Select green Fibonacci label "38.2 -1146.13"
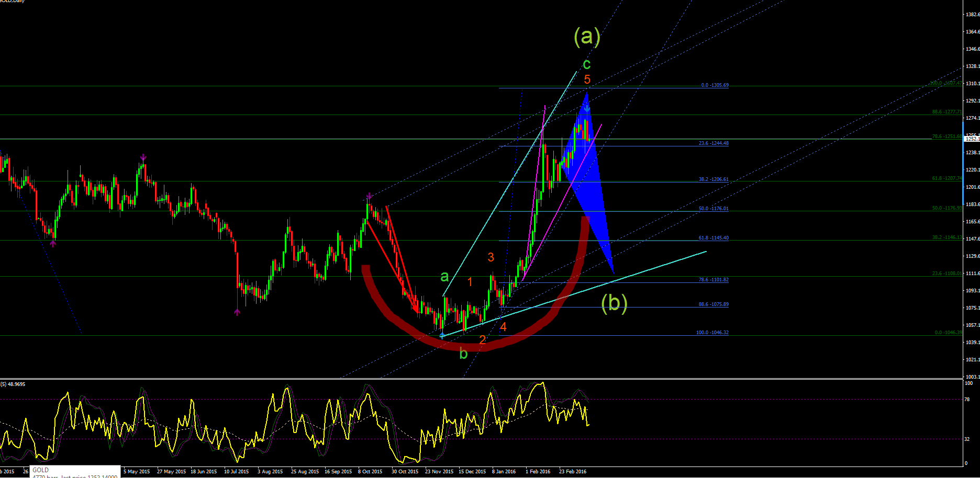The height and width of the screenshot is (478, 980). tap(947, 237)
